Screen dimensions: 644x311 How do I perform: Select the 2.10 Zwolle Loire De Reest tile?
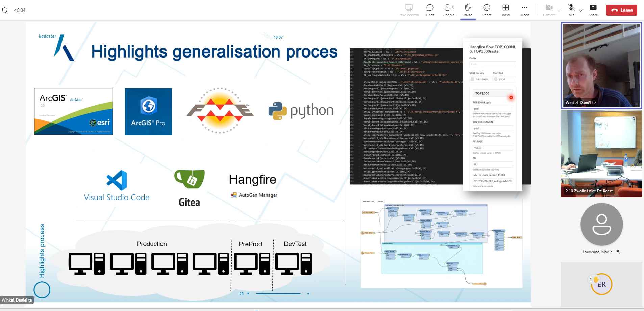tap(601, 154)
